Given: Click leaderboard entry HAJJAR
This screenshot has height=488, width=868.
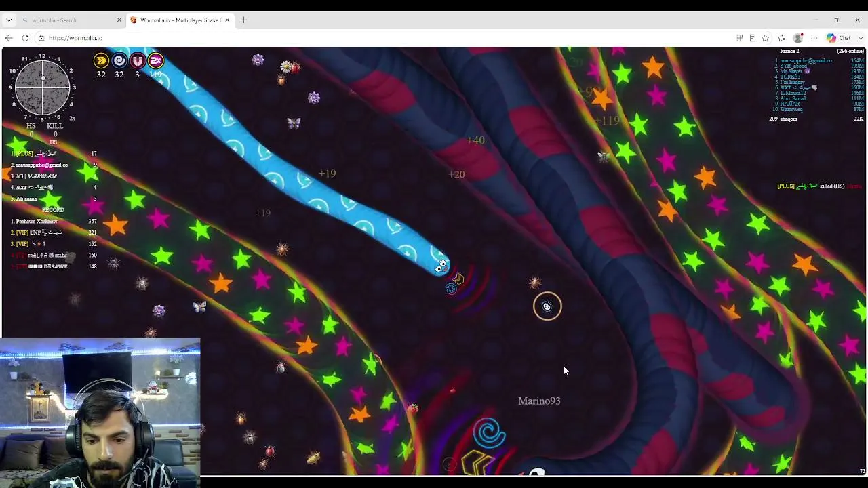Looking at the screenshot, I should (789, 104).
